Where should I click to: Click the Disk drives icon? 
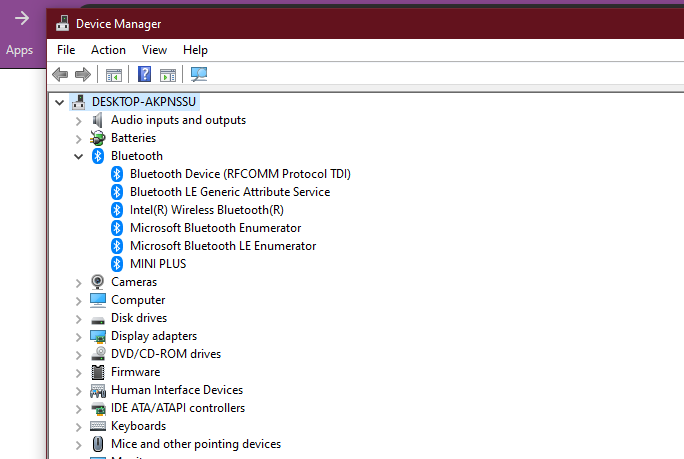tap(98, 320)
